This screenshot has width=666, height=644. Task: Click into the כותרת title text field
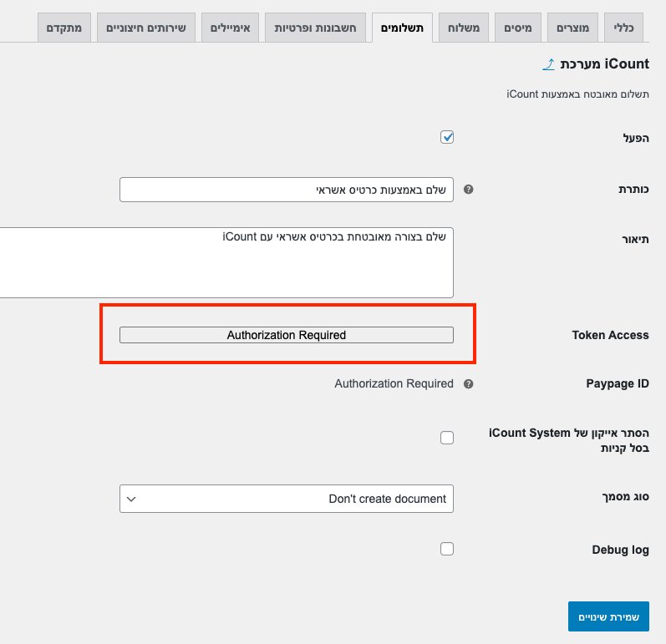[286, 190]
